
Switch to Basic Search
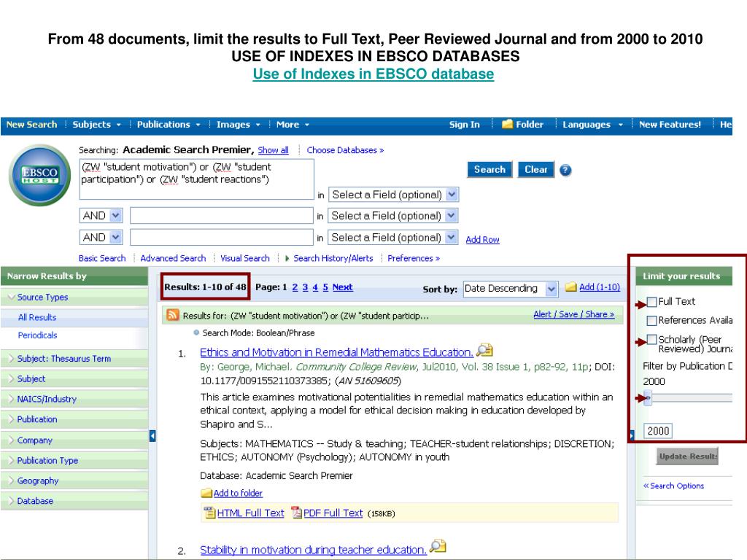click(x=102, y=258)
